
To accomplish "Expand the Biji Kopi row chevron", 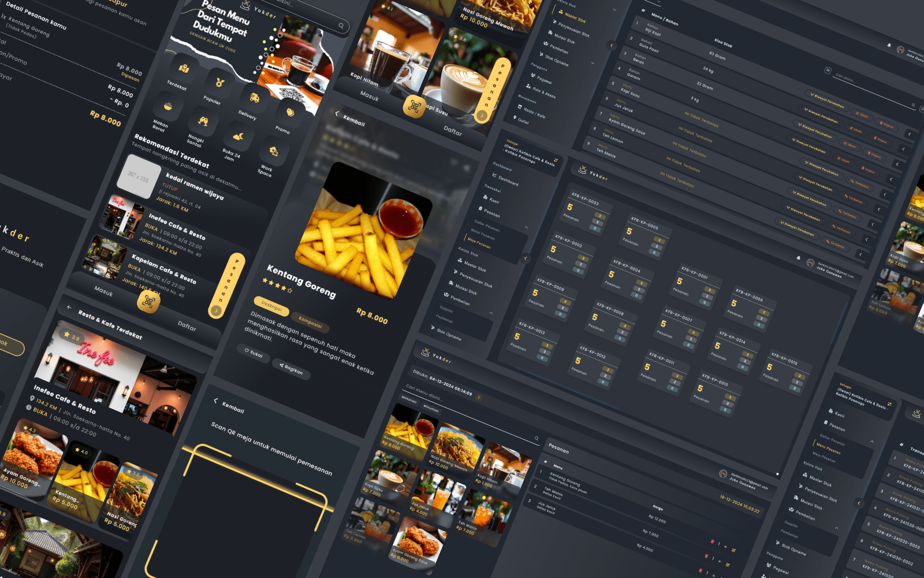I will pyautogui.click(x=910, y=134).
